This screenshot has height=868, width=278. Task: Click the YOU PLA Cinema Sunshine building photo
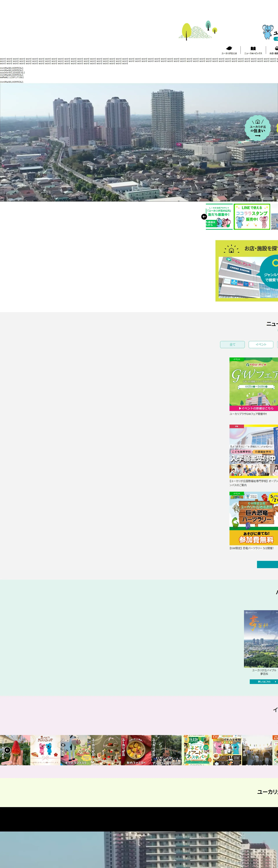pyautogui.click(x=239, y=277)
